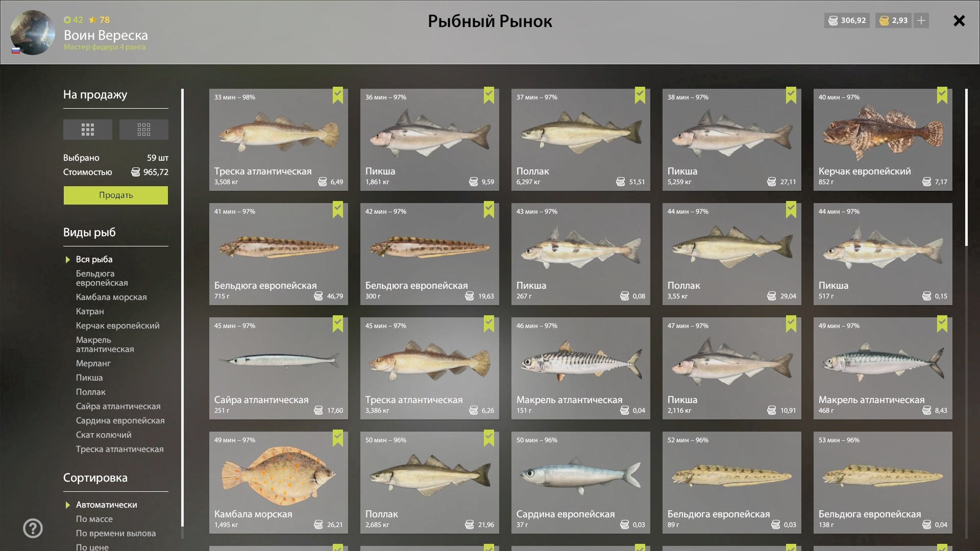
Task: Filter by Бельдюга европейская species
Action: pyautogui.click(x=102, y=278)
